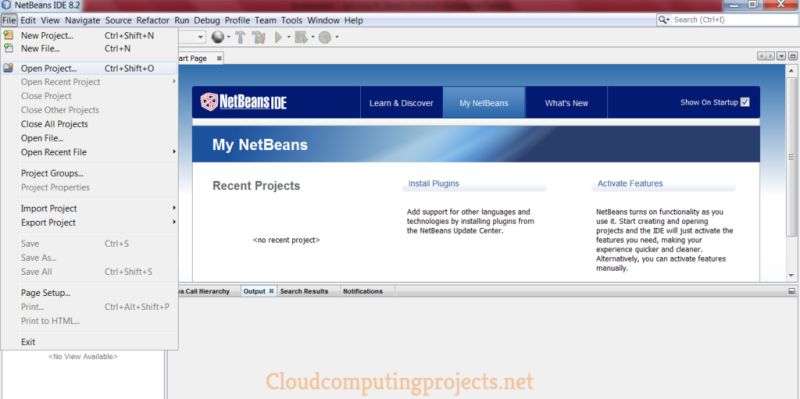Open the Source menu

pos(118,20)
